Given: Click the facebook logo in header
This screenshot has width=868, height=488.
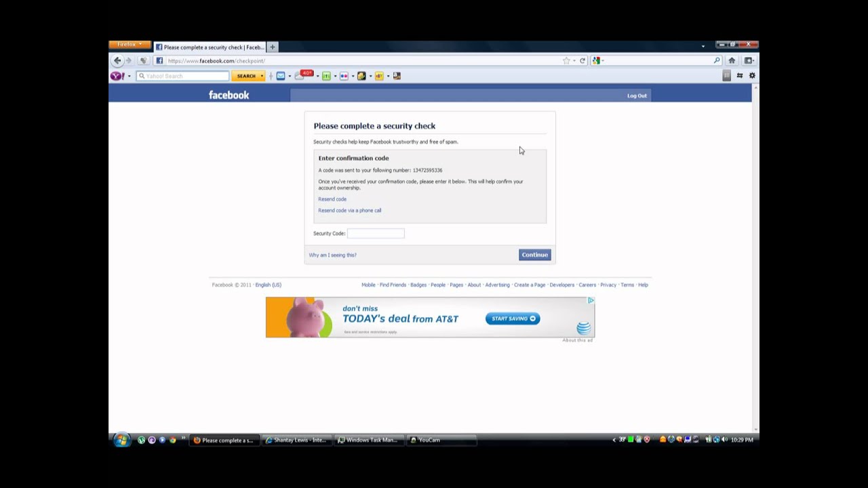Looking at the screenshot, I should point(229,95).
